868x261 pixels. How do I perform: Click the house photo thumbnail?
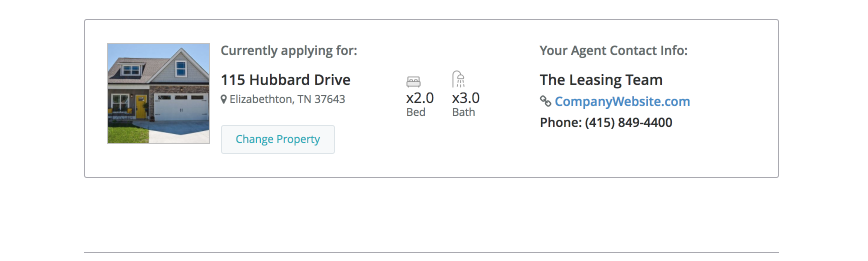pos(158,93)
